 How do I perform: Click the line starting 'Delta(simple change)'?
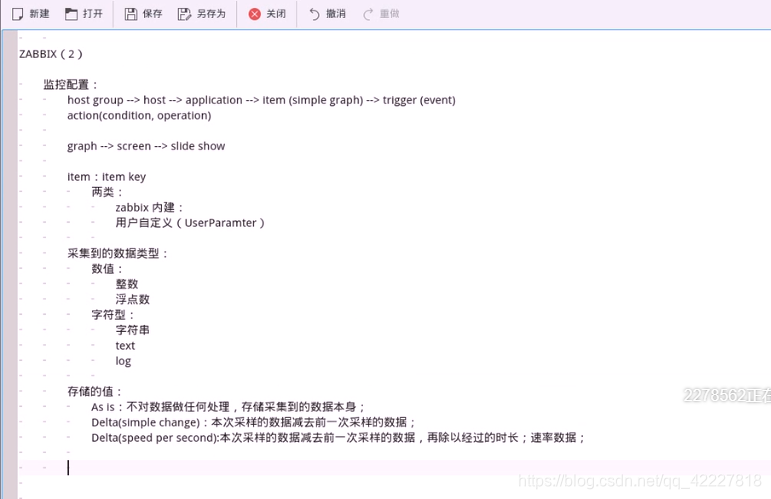tap(254, 422)
